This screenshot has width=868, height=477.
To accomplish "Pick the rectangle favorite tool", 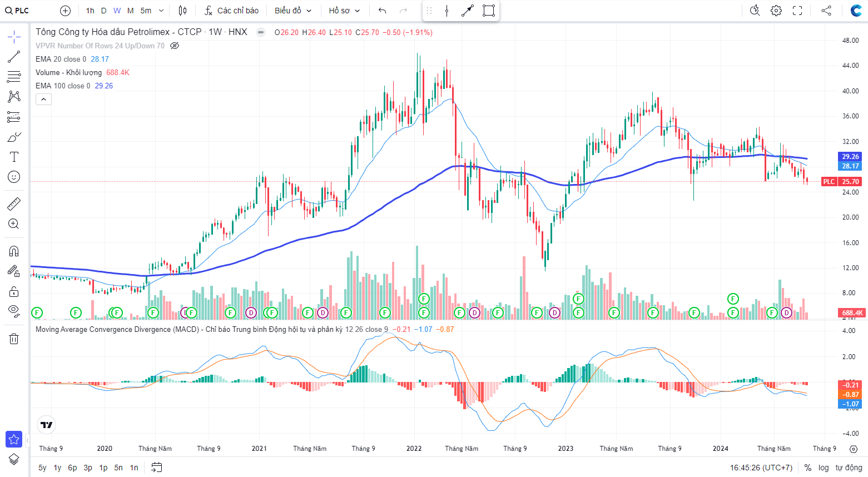I will (x=488, y=11).
